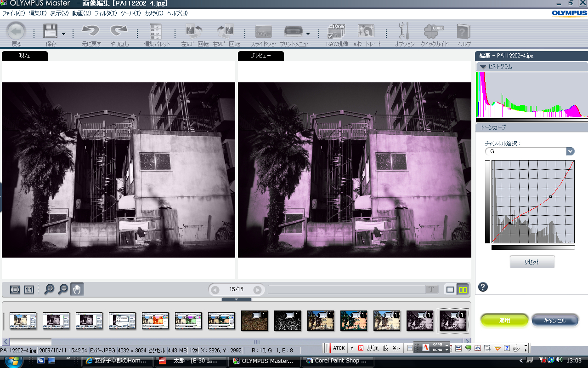Screen dimensions: 588x368
Task: Click the horizontal gradient bar under curve
Action: coord(533,247)
